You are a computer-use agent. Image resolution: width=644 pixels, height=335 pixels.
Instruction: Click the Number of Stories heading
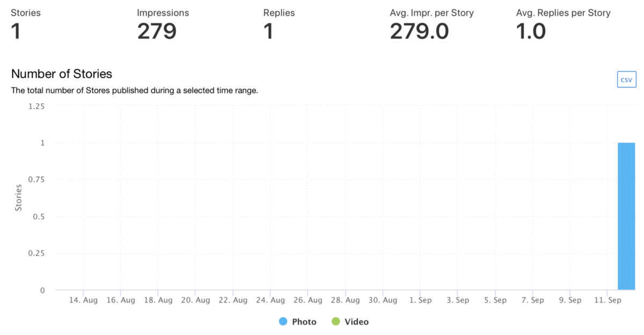point(62,74)
